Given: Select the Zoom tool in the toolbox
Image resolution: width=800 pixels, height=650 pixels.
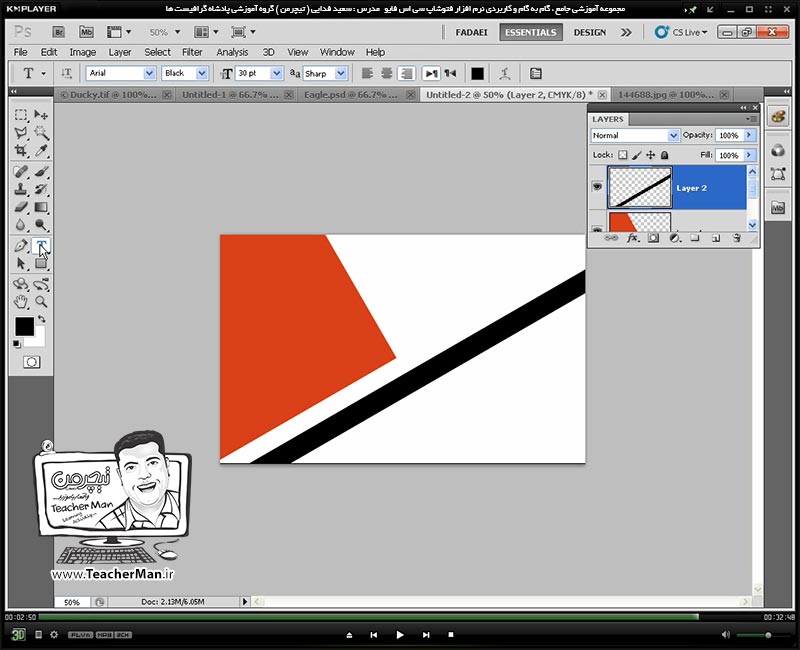Looking at the screenshot, I should [x=41, y=302].
